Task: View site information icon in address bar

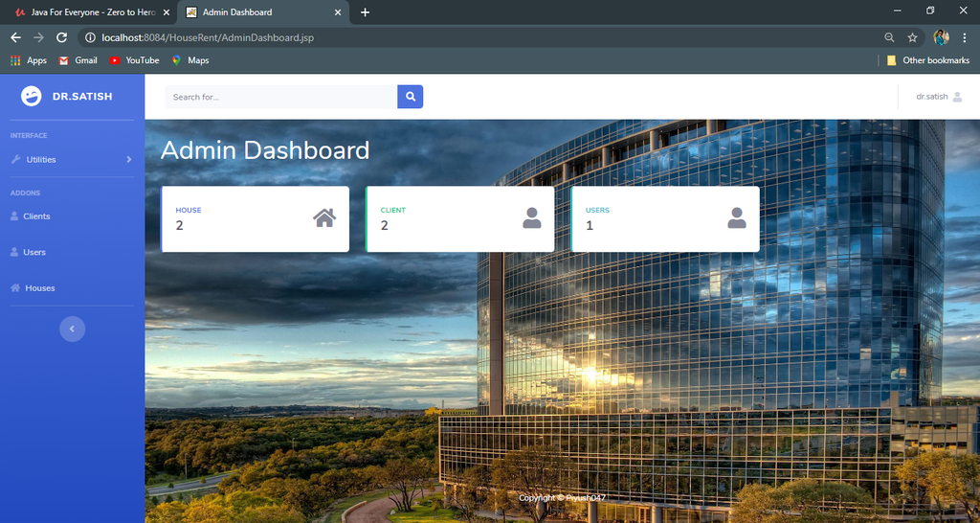Action: click(x=90, y=37)
